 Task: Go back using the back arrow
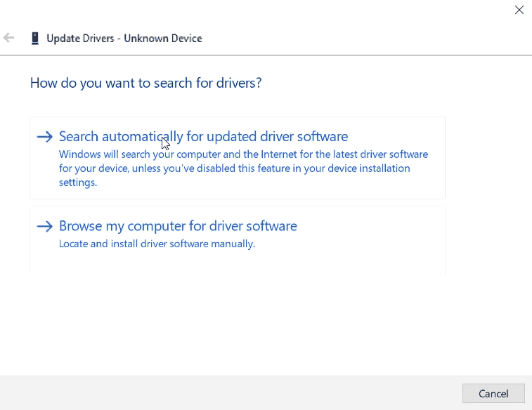tap(9, 38)
